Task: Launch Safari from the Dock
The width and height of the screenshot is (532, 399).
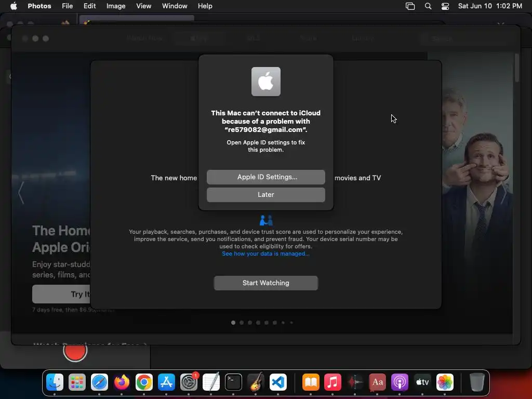Action: (x=99, y=382)
